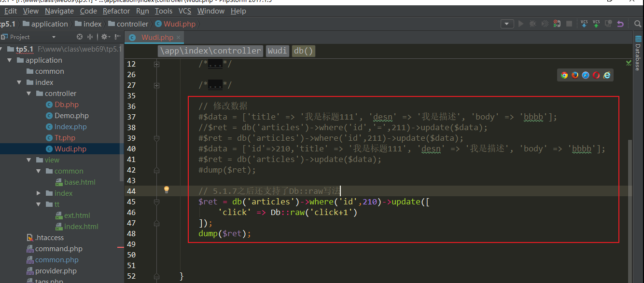Open Project panel settings gear

105,37
